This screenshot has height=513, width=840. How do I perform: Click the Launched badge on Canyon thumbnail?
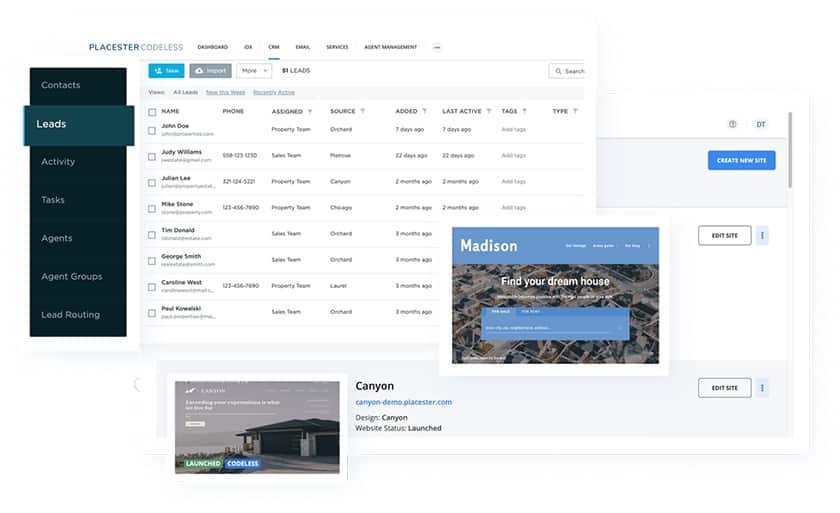203,463
